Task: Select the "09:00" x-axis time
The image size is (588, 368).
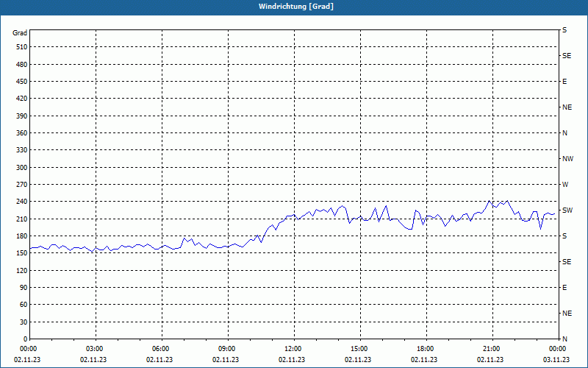Action: 227,349
